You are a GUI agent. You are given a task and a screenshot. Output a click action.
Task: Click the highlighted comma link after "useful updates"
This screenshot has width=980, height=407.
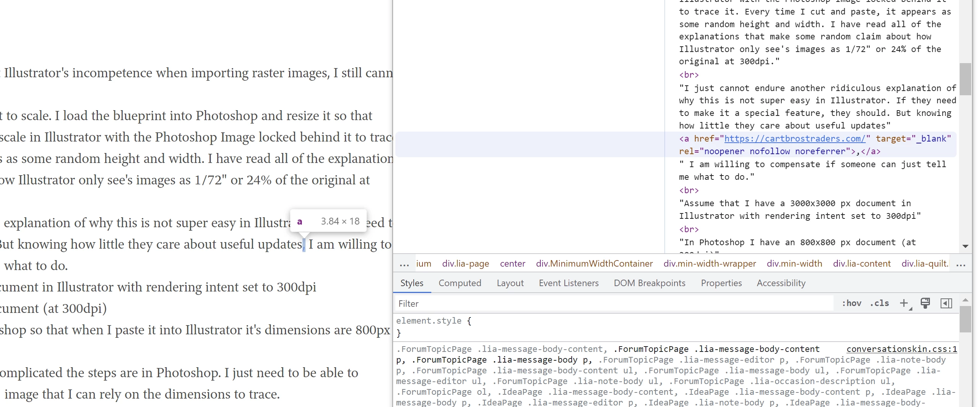coord(304,244)
